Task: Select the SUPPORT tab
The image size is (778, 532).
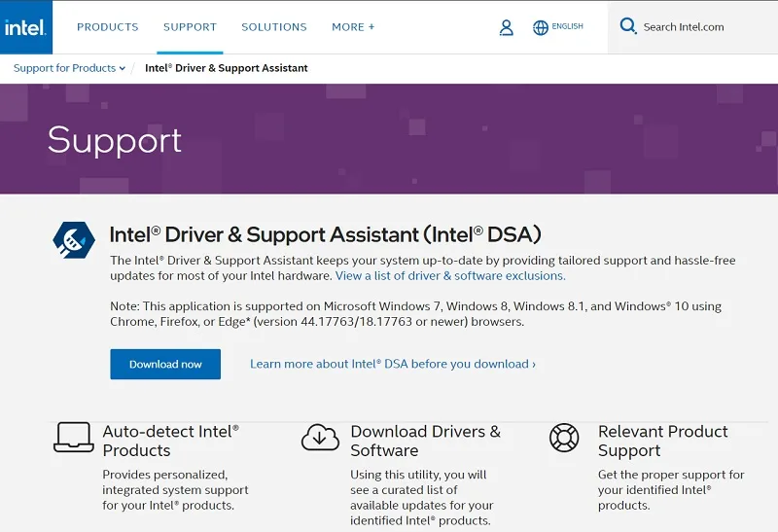Action: [x=190, y=27]
